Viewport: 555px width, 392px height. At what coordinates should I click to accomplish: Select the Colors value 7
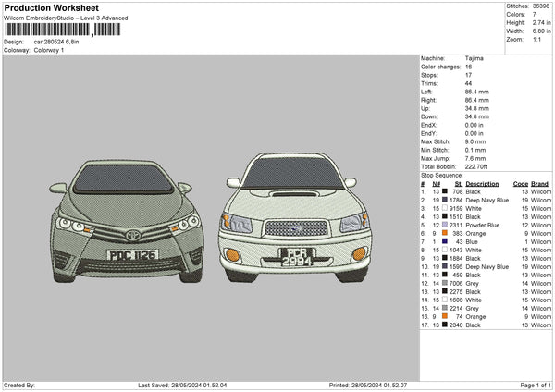535,15
